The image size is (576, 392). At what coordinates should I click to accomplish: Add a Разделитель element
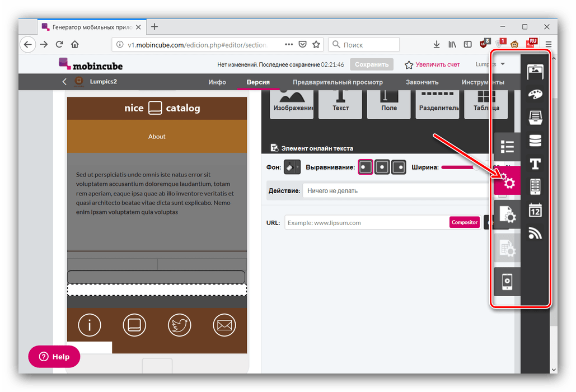(438, 103)
